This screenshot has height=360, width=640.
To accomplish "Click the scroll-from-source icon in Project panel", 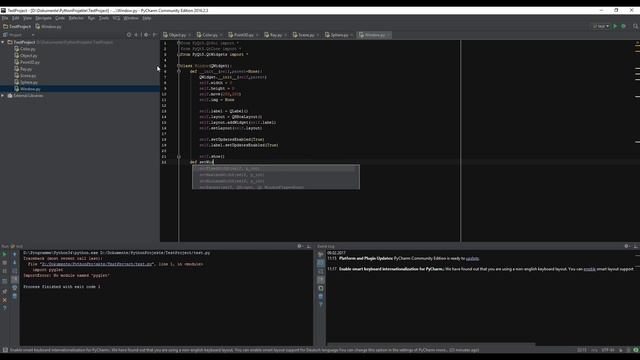I will point(129,35).
